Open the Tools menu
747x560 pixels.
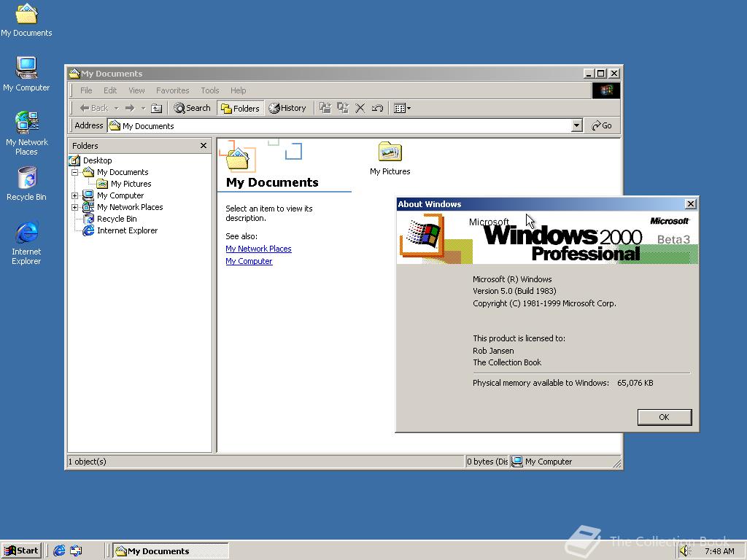pos(209,90)
